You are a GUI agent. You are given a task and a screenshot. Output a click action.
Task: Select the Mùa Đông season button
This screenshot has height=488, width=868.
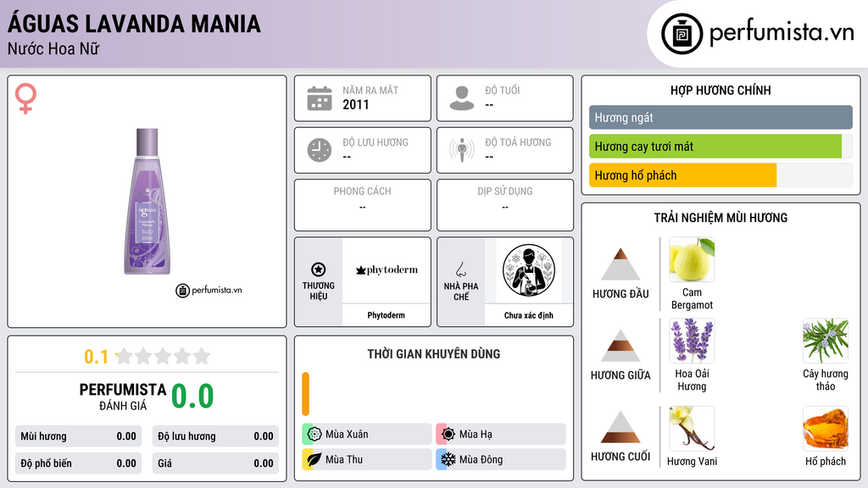501,459
